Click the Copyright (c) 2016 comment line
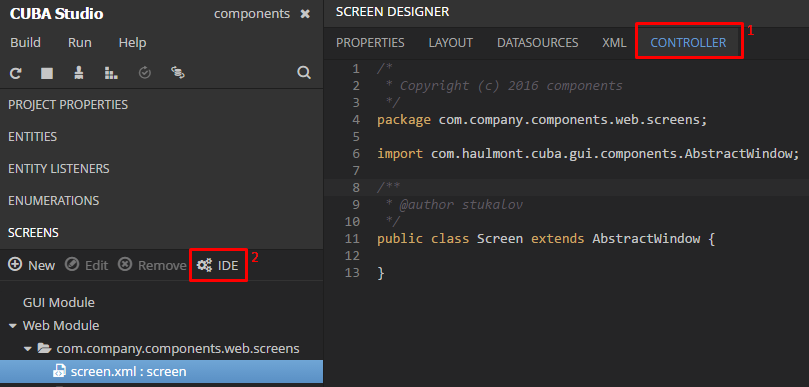This screenshot has height=387, width=809. click(x=504, y=86)
